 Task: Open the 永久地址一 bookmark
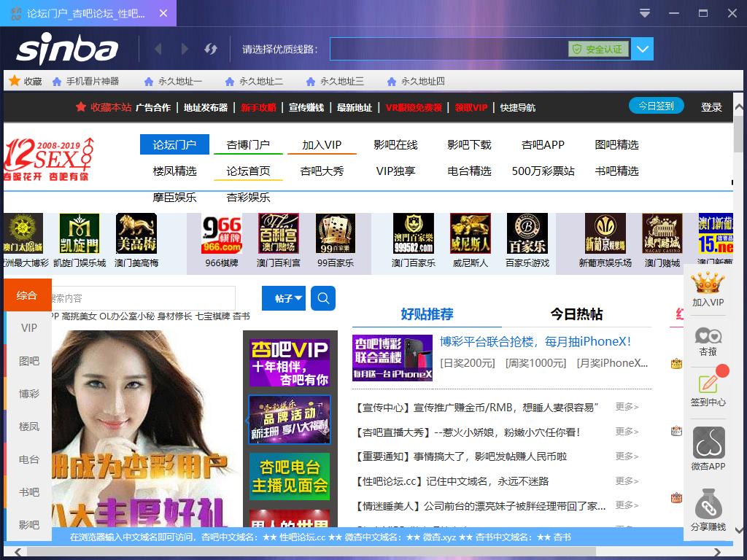174,82
